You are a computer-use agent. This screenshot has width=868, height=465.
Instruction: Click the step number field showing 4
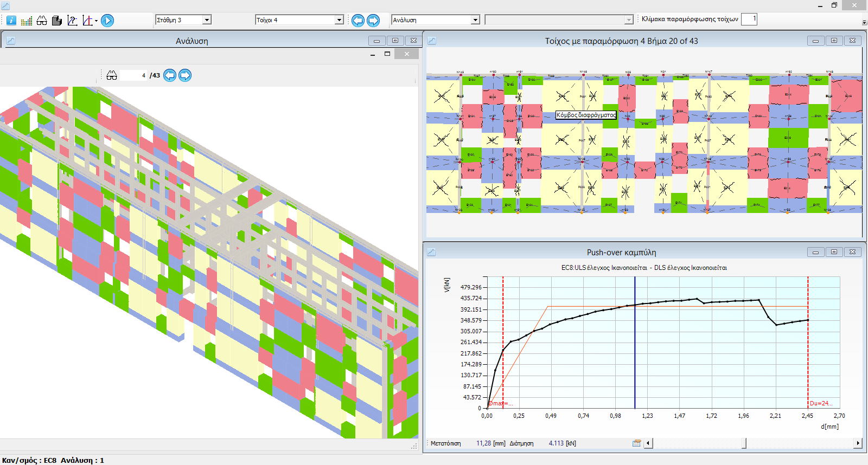pos(134,75)
